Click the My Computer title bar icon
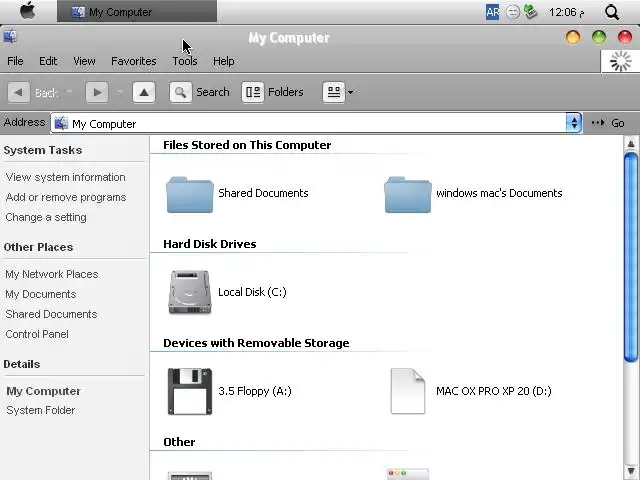 pos(10,36)
